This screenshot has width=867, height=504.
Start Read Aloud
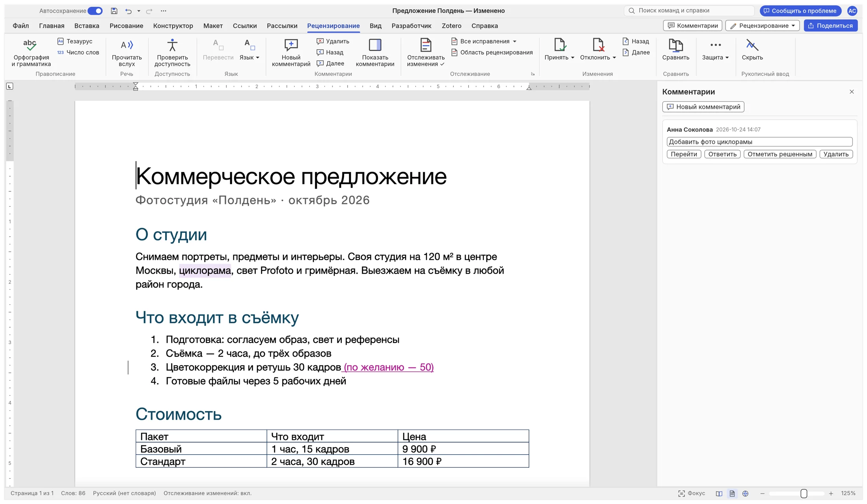point(127,53)
